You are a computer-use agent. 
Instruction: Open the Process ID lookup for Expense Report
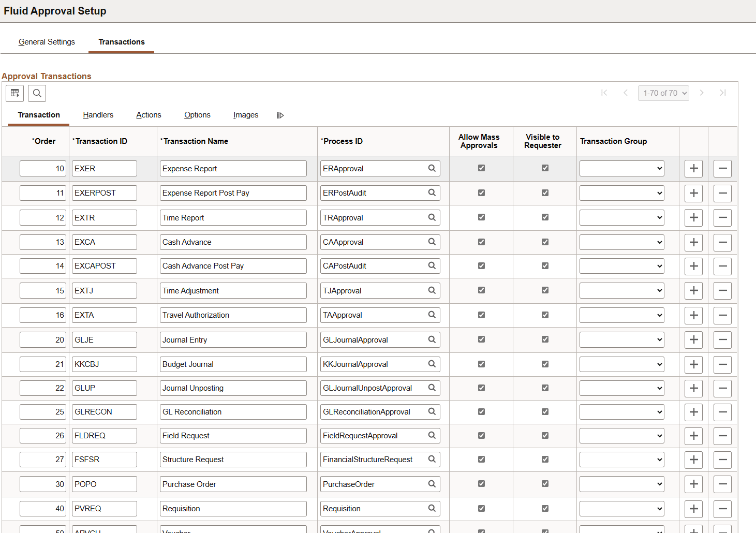tap(432, 168)
